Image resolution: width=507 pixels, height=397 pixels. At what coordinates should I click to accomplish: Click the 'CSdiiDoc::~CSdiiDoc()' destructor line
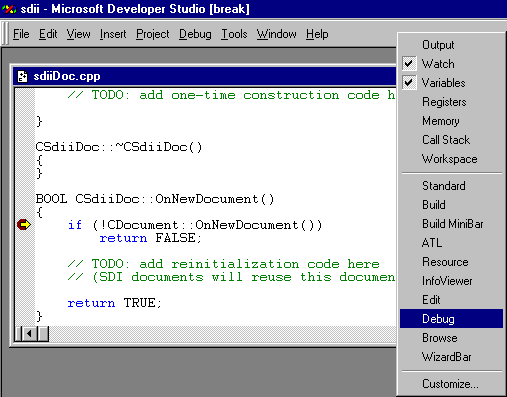pyautogui.click(x=119, y=147)
